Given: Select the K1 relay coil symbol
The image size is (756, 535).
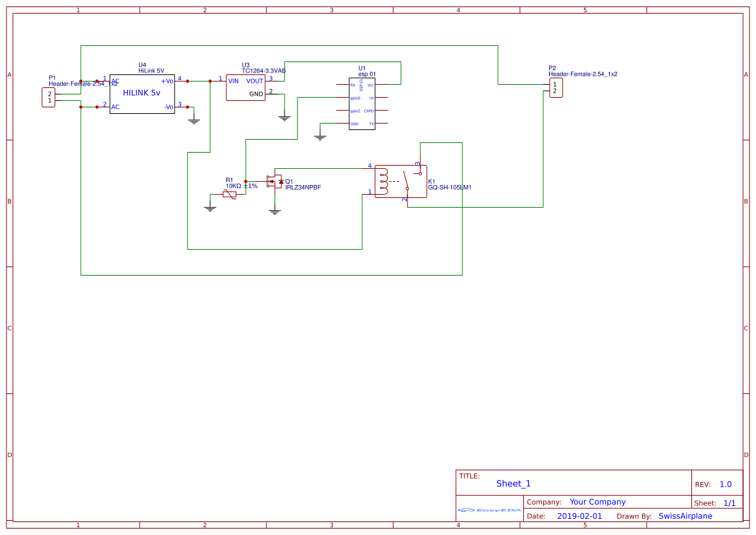Looking at the screenshot, I should tap(383, 181).
